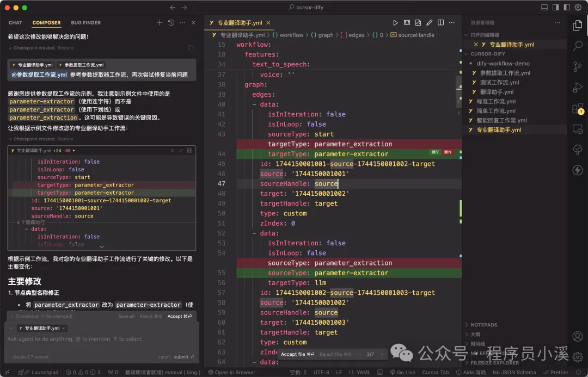Open the Source Control panel
Image resolution: width=588 pixels, height=377 pixels.
[577, 66]
